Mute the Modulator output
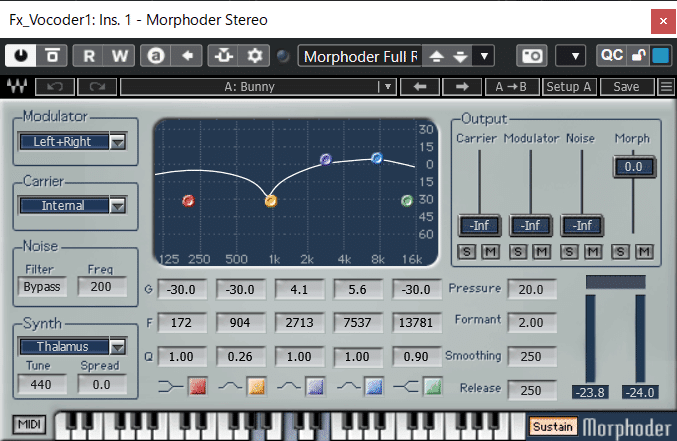 click(x=542, y=252)
